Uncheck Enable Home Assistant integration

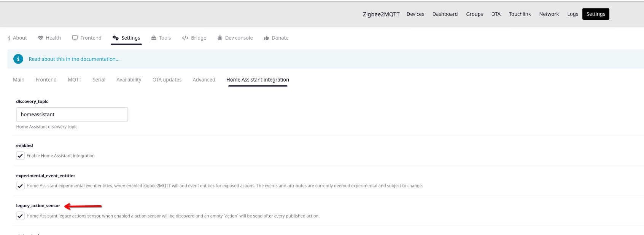coord(21,156)
